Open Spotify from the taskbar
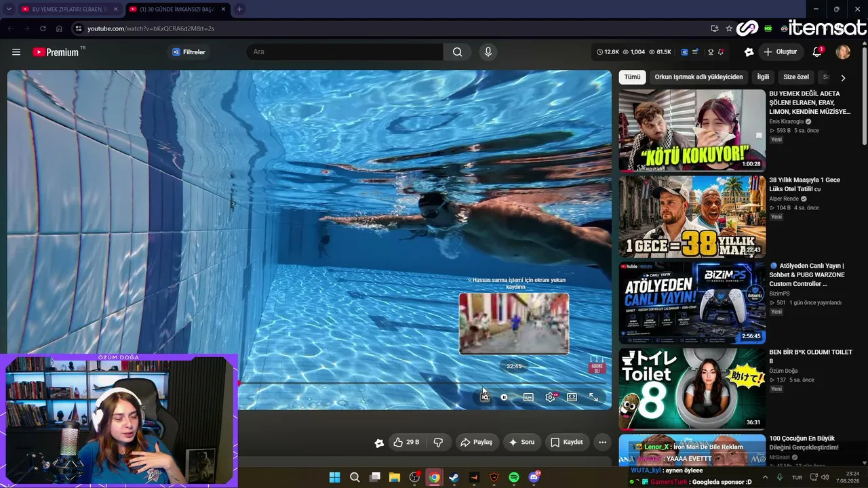 pyautogui.click(x=514, y=477)
